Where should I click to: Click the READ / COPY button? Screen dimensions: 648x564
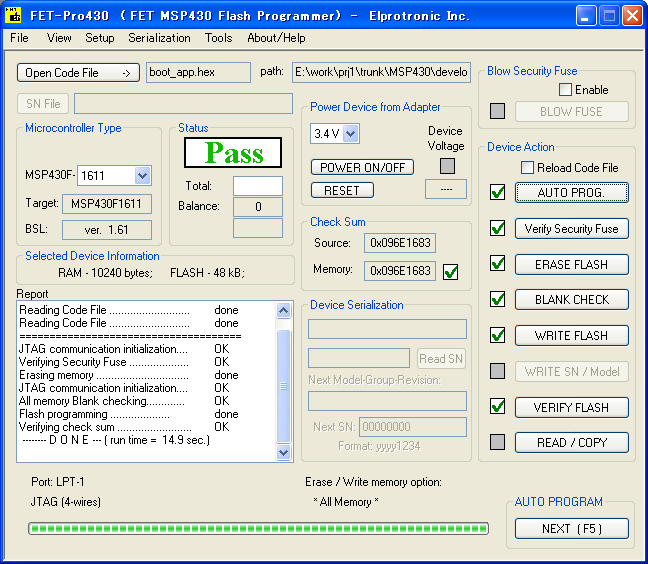point(572,443)
